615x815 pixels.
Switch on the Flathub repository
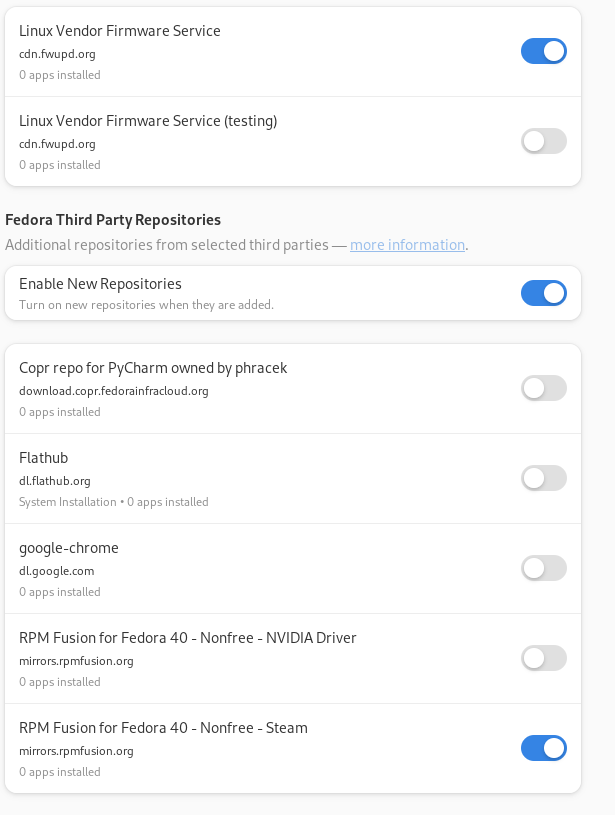(x=543, y=478)
